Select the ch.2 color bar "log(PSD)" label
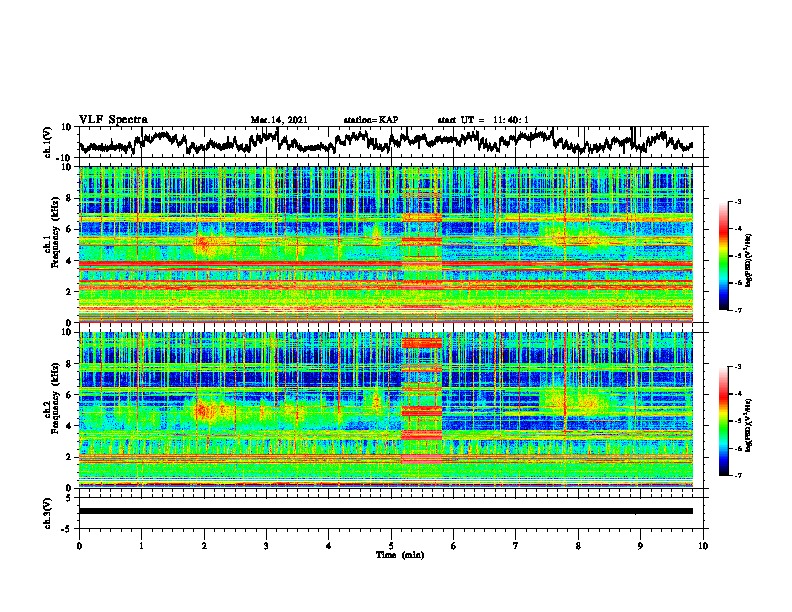Screen dimensions: 792x612 749,424
